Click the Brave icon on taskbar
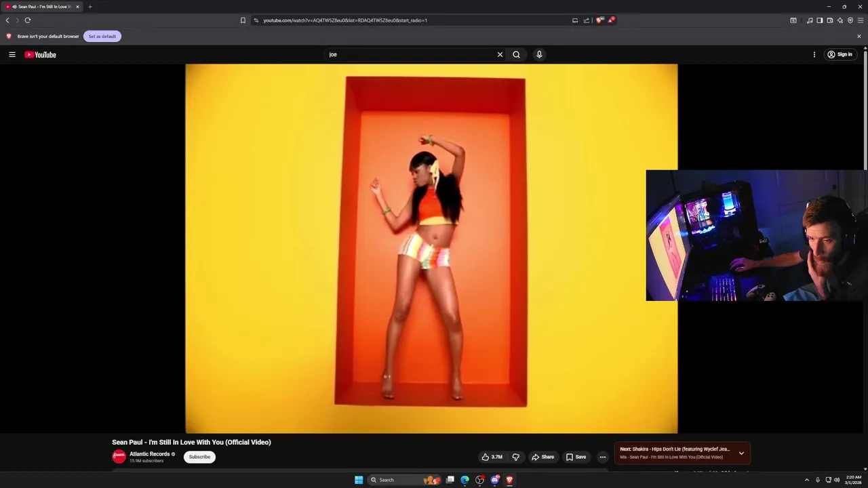 [x=509, y=480]
